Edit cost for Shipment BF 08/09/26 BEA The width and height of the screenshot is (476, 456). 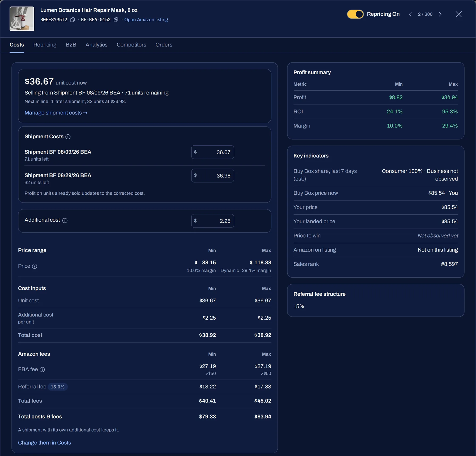212,152
